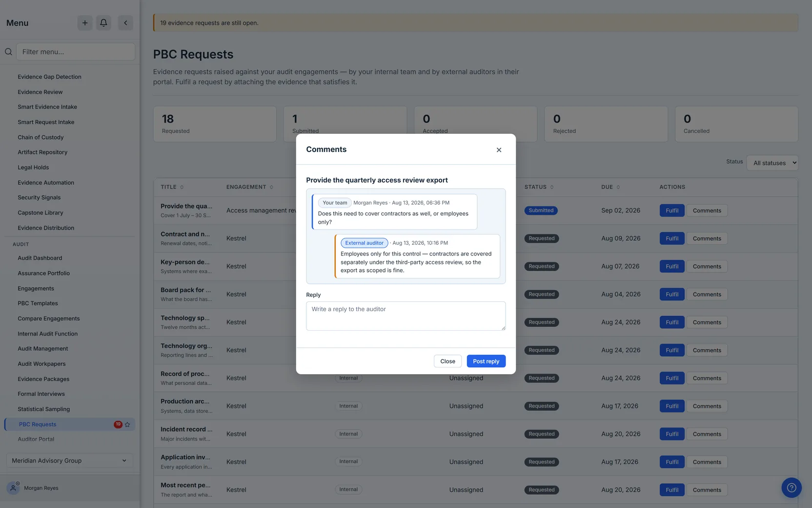Go to Evidence Review
Screen dimensions: 812x508
click(40, 92)
